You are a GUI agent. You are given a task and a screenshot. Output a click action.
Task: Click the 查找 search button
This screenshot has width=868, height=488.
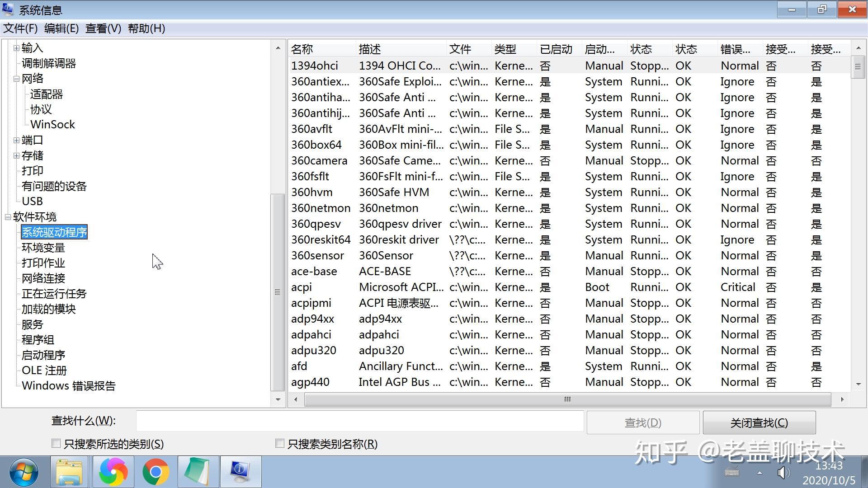(x=643, y=422)
